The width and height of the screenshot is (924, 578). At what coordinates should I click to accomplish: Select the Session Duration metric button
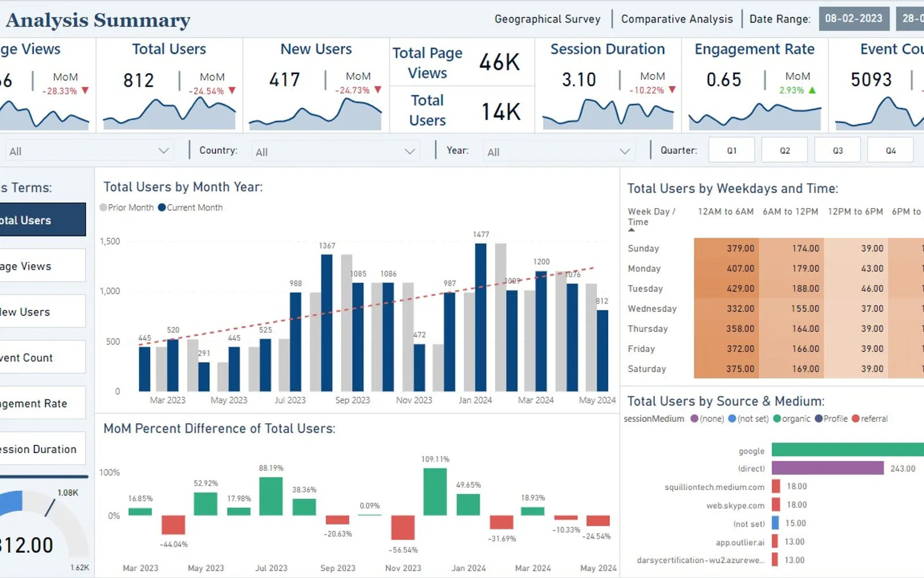point(43,449)
